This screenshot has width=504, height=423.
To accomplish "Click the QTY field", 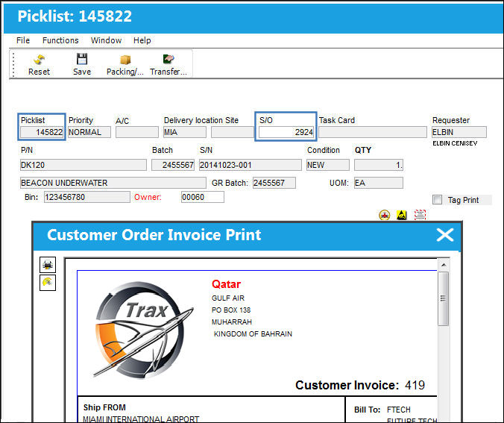I will point(379,165).
